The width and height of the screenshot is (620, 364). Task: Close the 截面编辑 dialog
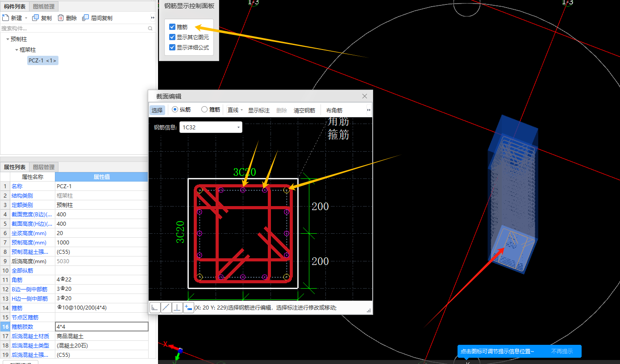365,96
